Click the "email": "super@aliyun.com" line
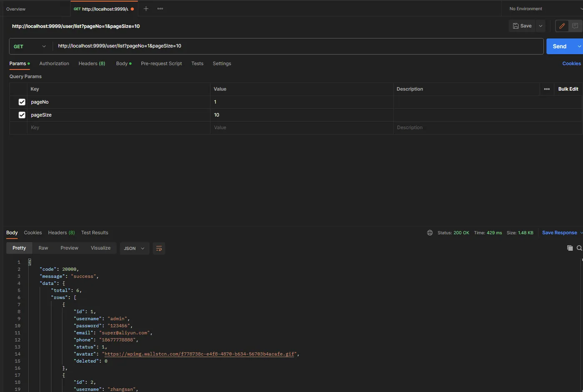The height and width of the screenshot is (392, 583). [x=113, y=333]
